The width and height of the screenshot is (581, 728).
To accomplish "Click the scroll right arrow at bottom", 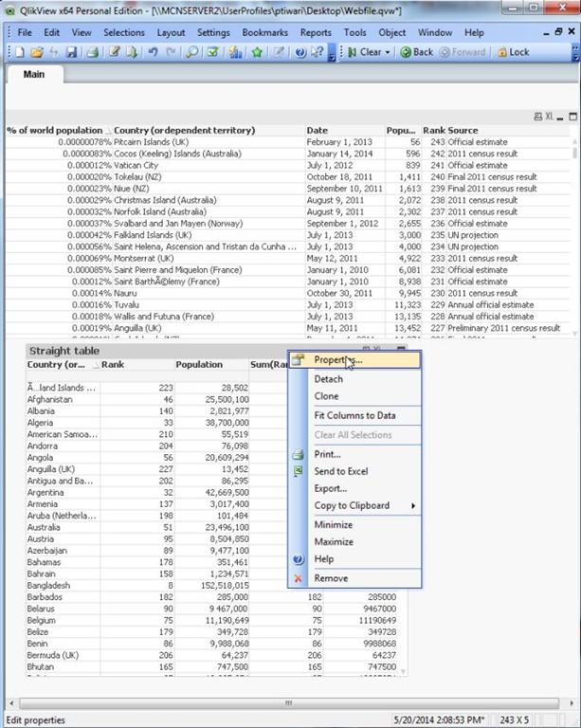I will point(572,703).
